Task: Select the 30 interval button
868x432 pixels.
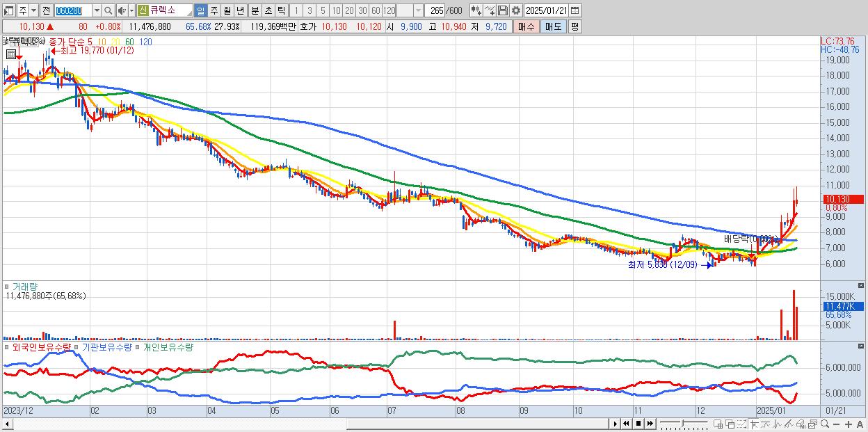Action: [x=362, y=10]
